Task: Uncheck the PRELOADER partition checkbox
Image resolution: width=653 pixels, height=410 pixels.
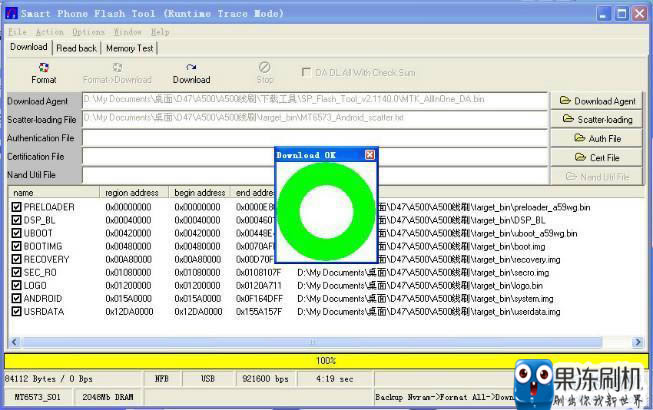Action: [x=16, y=207]
